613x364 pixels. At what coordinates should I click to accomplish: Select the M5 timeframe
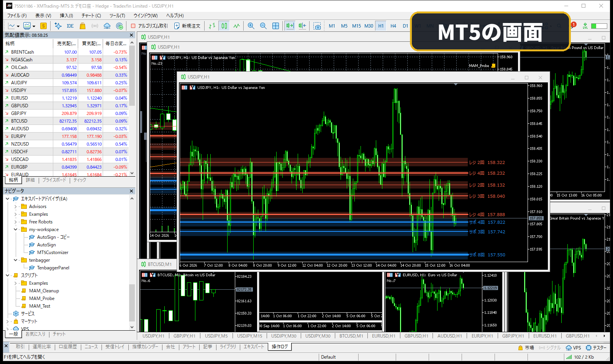point(344,26)
